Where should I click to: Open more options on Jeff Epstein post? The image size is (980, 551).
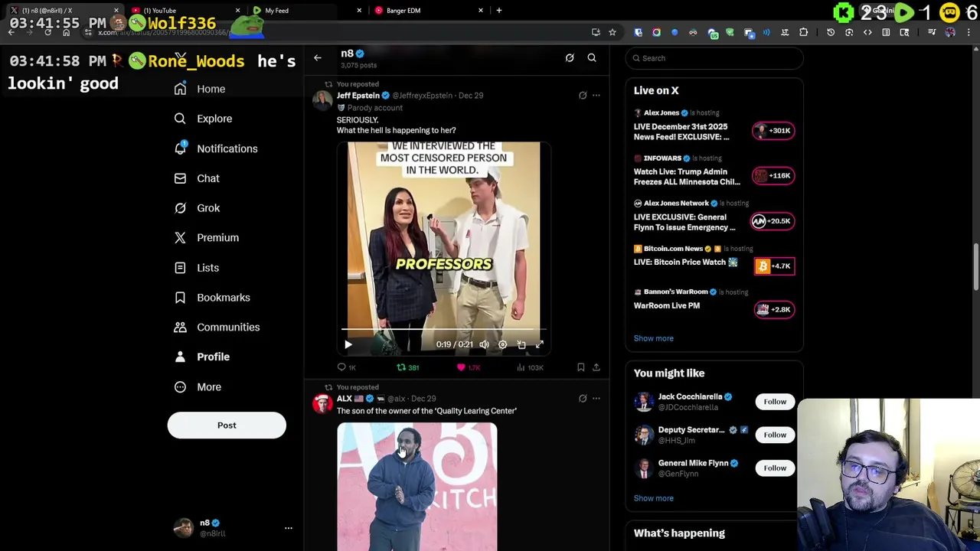[596, 96]
